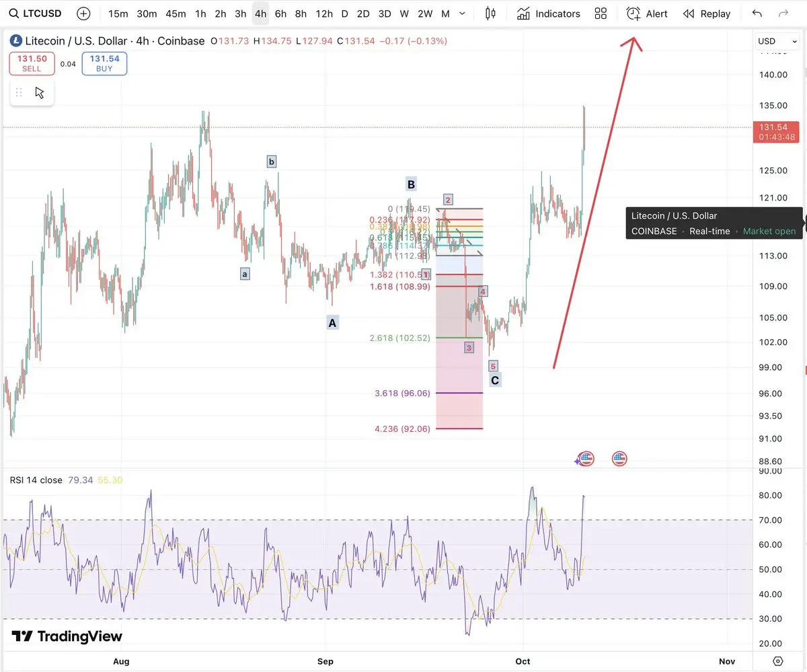Viewport: 807px width, 672px height.
Task: Click the Litecoin logo icon
Action: [16, 41]
